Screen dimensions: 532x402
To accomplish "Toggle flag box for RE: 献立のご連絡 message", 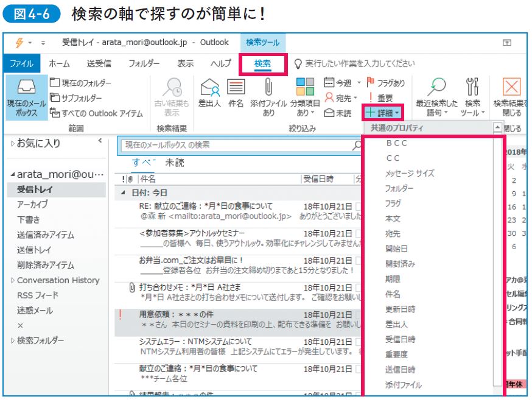I will click(358, 206).
